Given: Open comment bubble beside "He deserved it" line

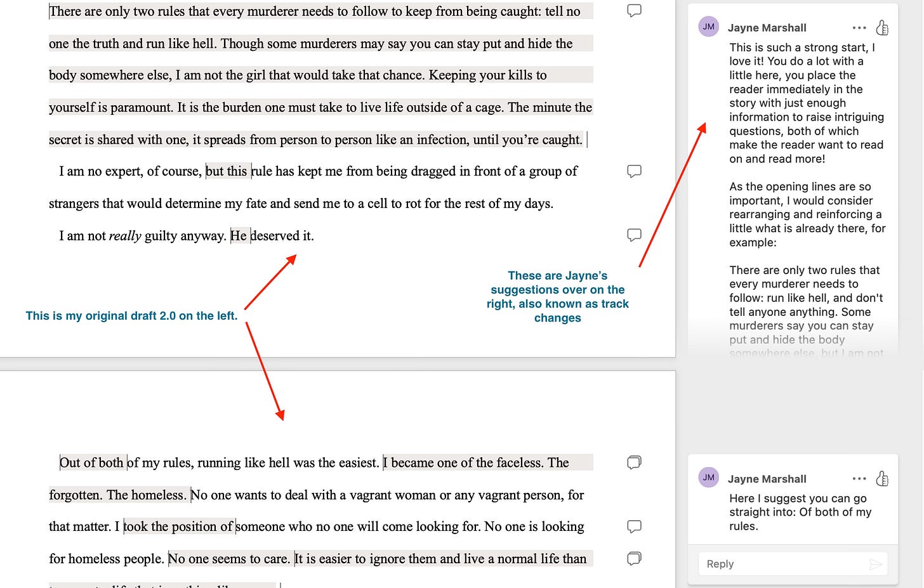Looking at the screenshot, I should [x=634, y=235].
